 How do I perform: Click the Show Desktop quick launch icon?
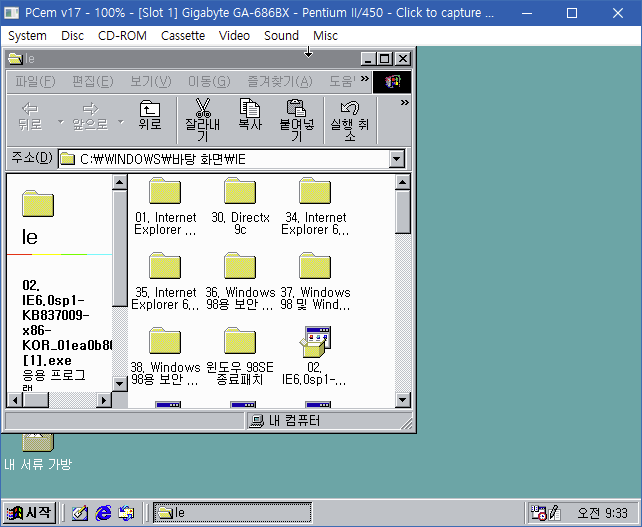pyautogui.click(x=80, y=513)
